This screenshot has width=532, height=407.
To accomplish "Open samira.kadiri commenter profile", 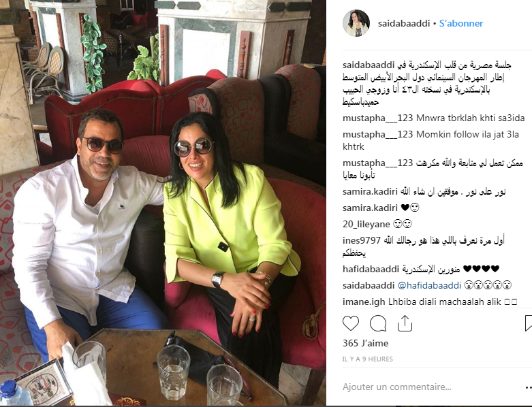I will pyautogui.click(x=370, y=191).
